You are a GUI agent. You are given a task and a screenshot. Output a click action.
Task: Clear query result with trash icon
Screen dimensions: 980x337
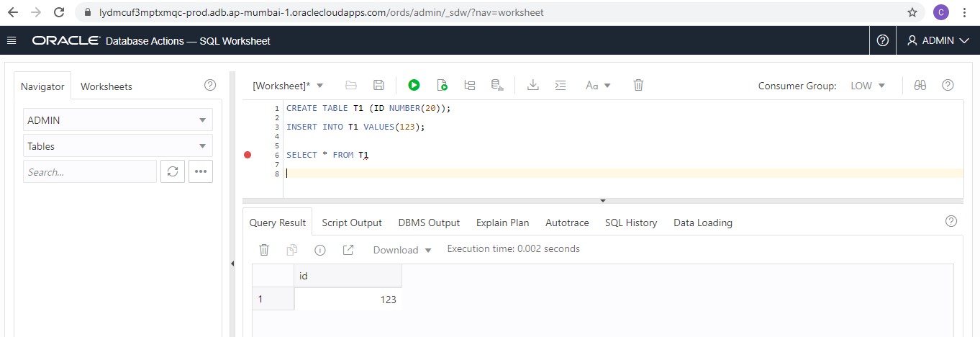(264, 250)
